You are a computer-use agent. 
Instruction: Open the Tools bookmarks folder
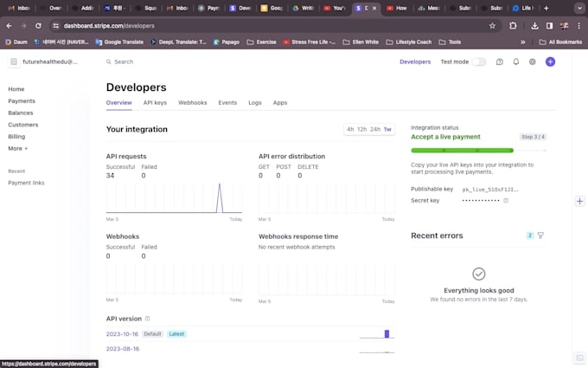450,42
